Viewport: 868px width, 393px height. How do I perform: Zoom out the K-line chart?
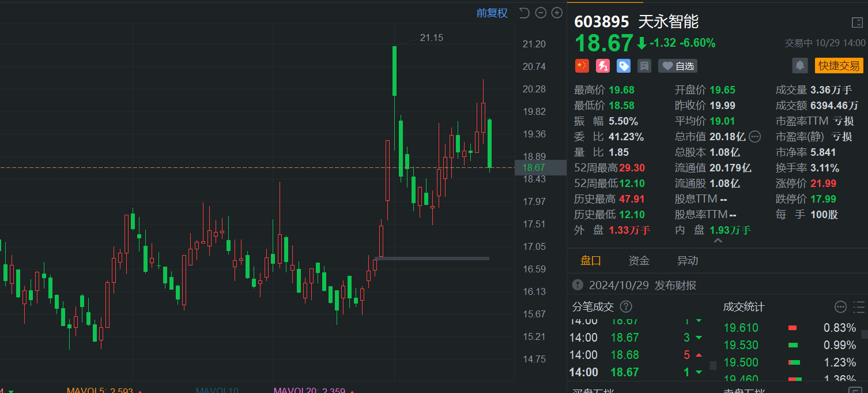[x=541, y=13]
